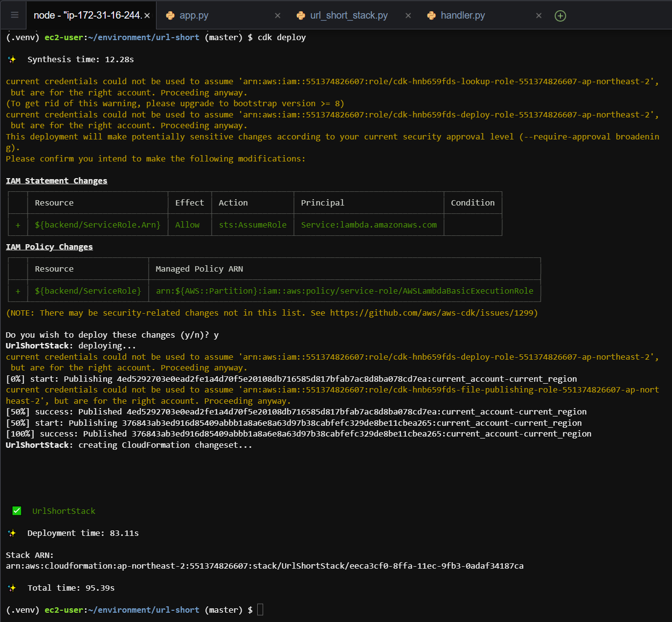Image resolution: width=672 pixels, height=622 pixels.
Task: Close the url_short_stack.py tab
Action: 408,16
